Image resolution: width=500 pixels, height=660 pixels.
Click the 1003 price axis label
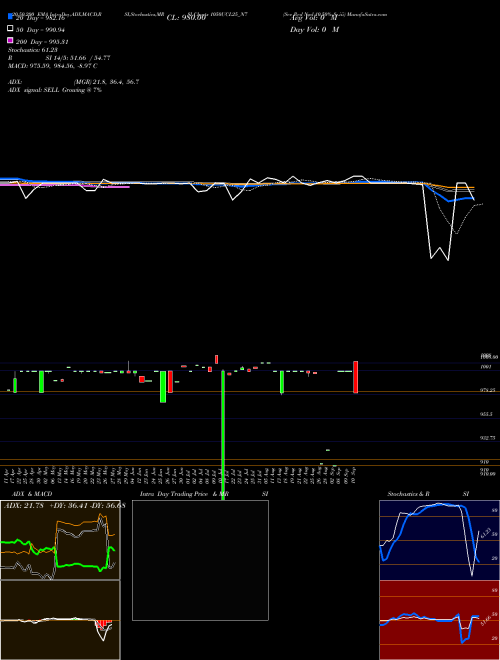(x=486, y=367)
